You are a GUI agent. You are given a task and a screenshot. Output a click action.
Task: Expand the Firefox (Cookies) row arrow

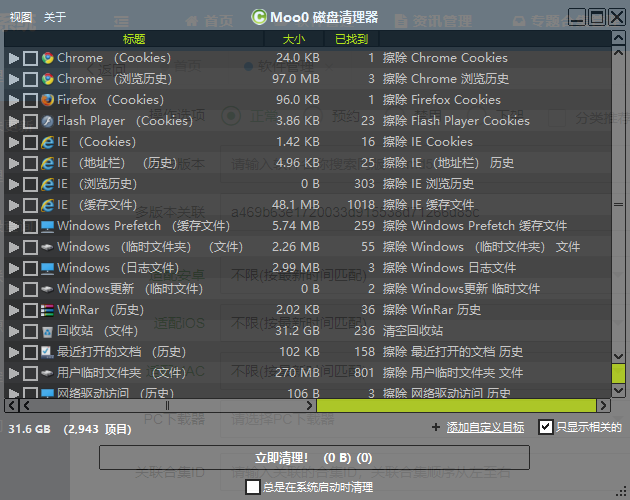[x=14, y=100]
